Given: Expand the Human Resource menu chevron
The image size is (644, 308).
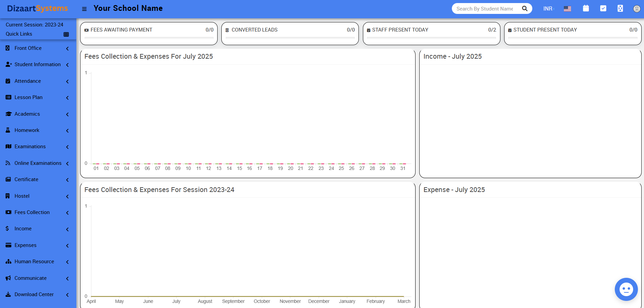Looking at the screenshot, I should [x=67, y=262].
